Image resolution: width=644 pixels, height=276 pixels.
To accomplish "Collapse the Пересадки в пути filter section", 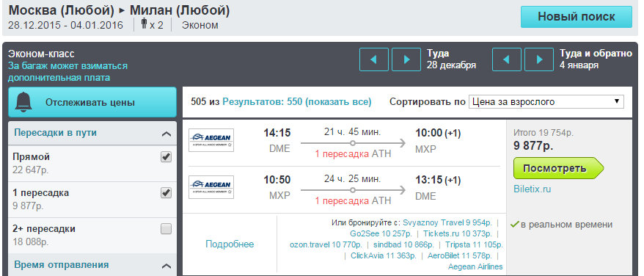I will [166, 134].
